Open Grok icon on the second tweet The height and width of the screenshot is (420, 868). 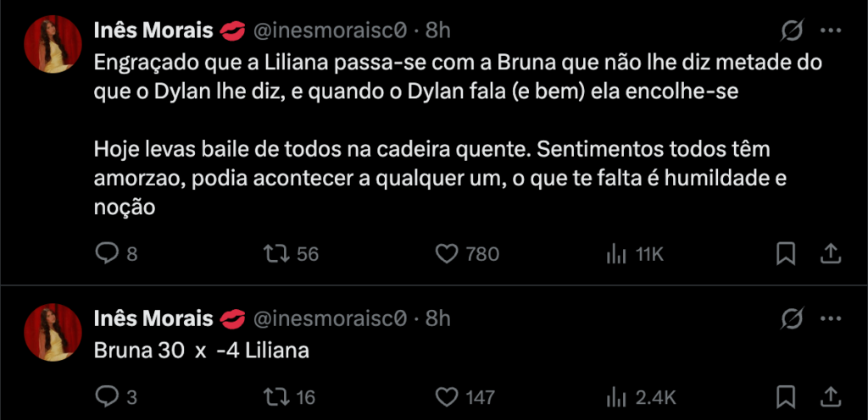coord(791,318)
